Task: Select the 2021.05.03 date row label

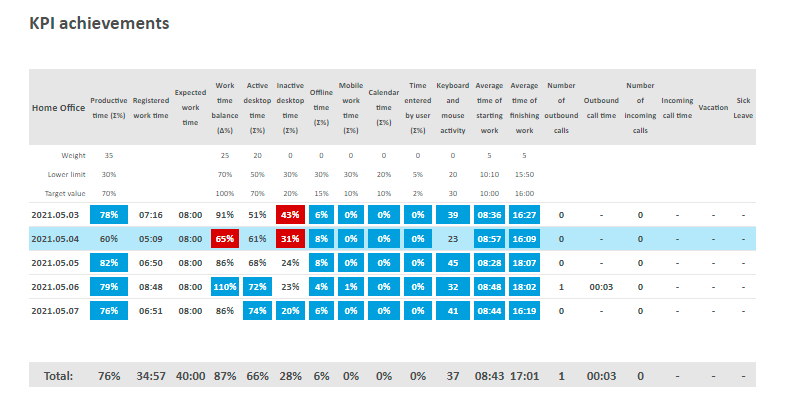Action: [54, 215]
